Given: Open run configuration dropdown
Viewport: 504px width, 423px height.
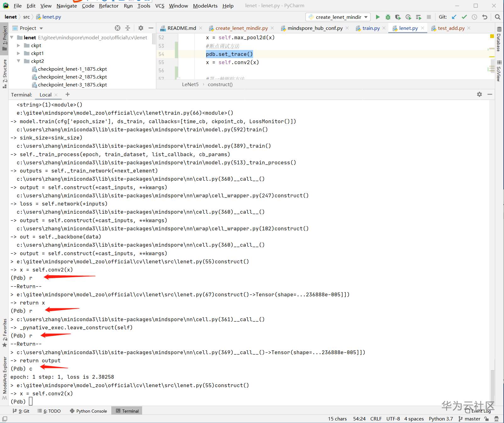Looking at the screenshot, I should [x=338, y=17].
